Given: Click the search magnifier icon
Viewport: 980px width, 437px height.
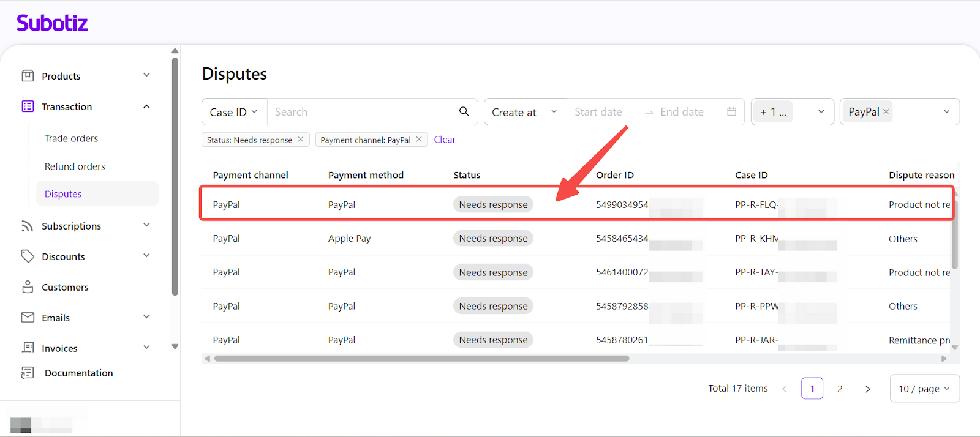Looking at the screenshot, I should tap(464, 111).
